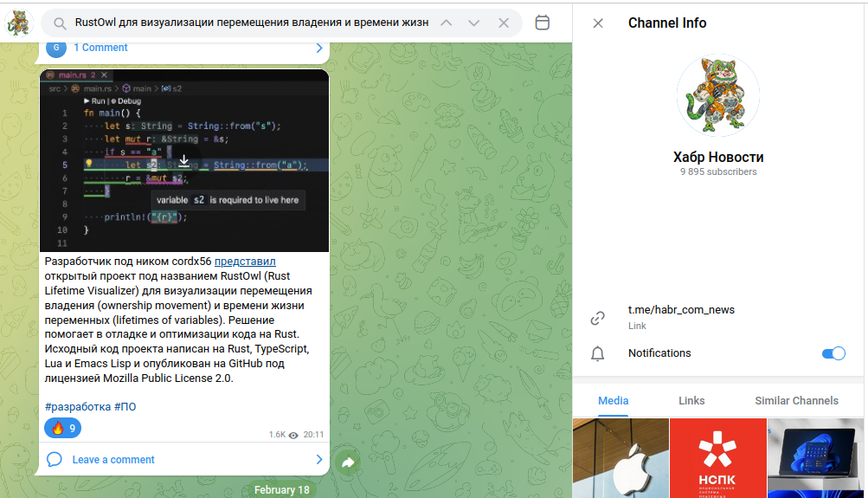Open the #ПО hashtag
The image size is (868, 498).
pyautogui.click(x=125, y=406)
